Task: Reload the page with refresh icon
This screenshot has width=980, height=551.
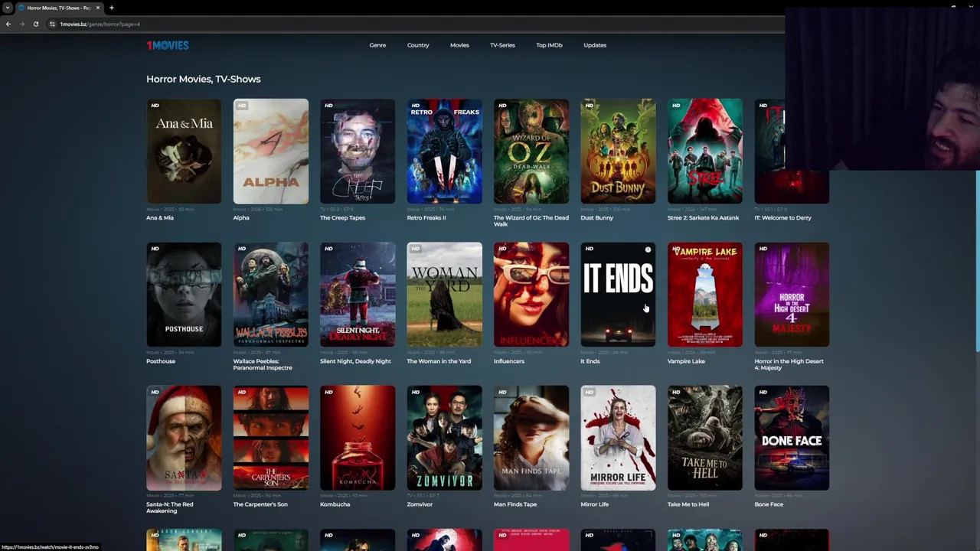Action: coord(35,24)
